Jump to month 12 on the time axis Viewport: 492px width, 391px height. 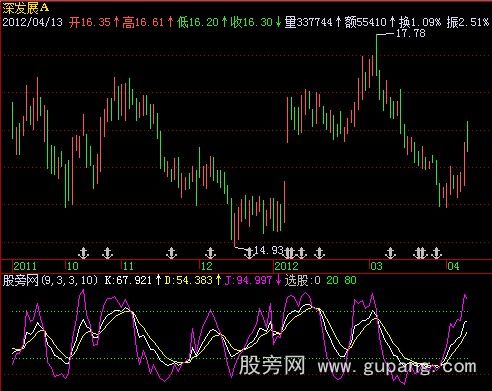(x=207, y=266)
